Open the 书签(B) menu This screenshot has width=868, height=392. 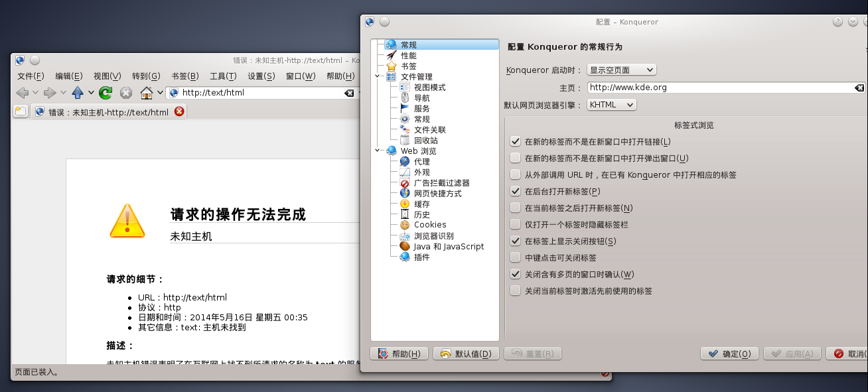click(185, 76)
